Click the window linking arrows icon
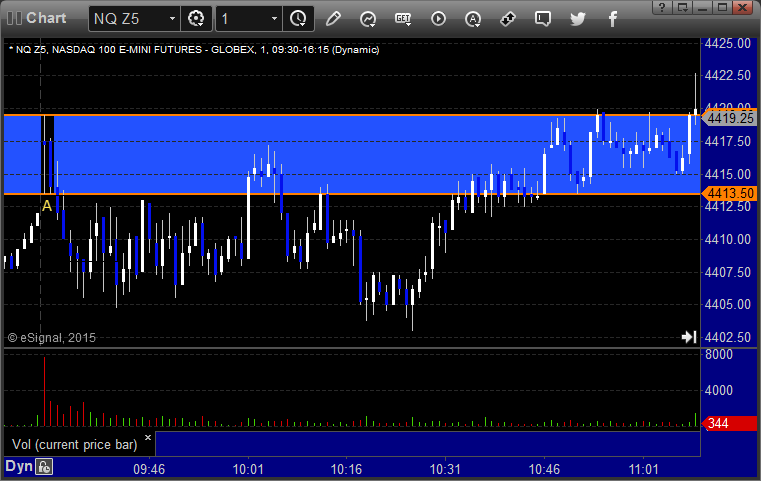 (508, 19)
